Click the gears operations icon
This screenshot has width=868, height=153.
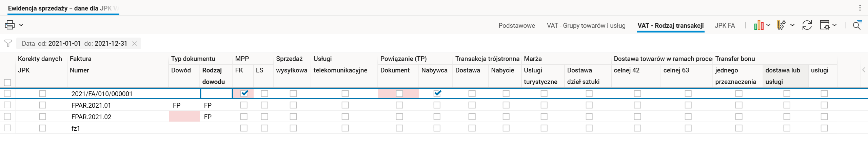point(781,25)
